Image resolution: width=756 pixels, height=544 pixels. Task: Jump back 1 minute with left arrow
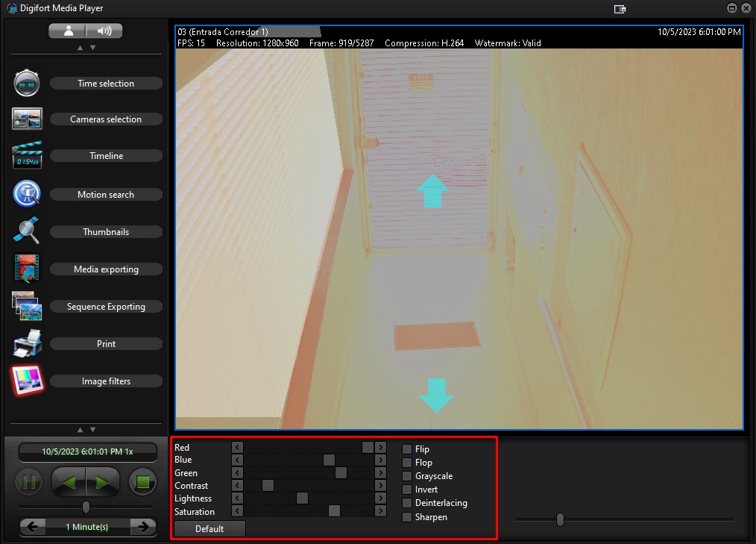pos(32,527)
